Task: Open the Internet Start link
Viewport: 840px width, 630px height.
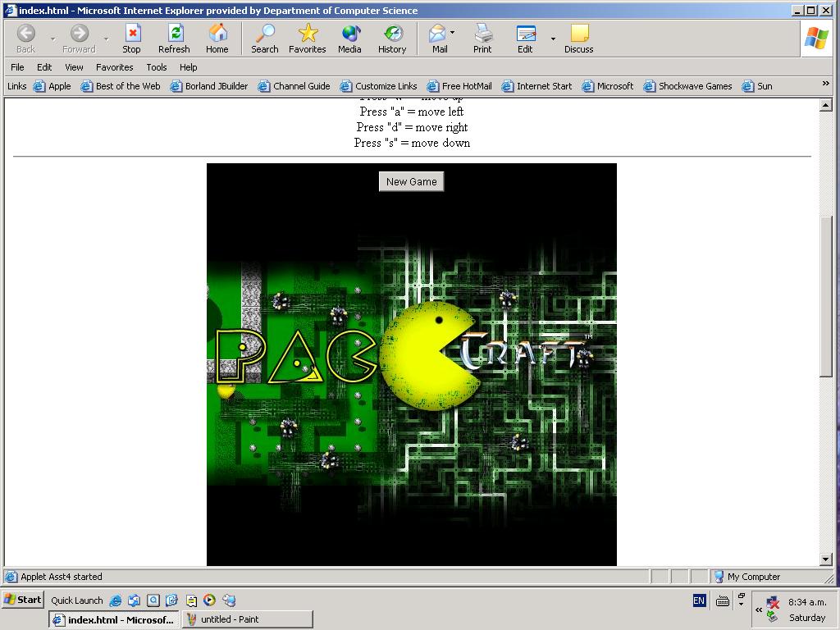Action: [536, 85]
